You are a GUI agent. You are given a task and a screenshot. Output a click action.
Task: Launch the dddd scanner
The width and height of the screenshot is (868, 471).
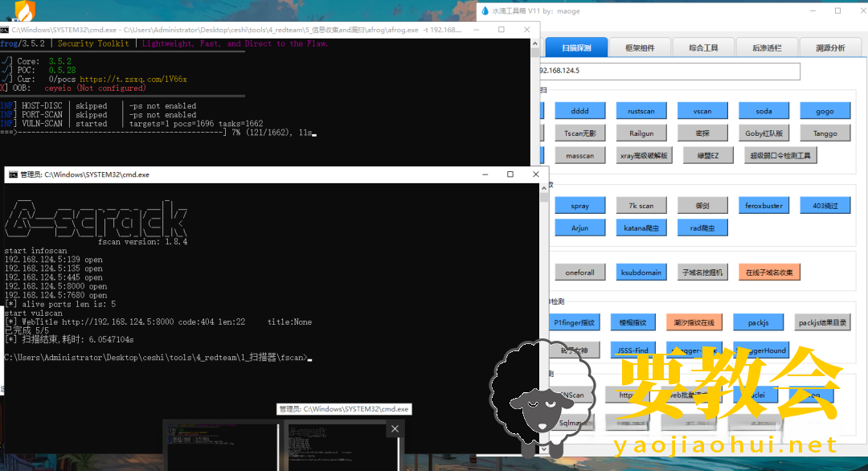coord(579,111)
